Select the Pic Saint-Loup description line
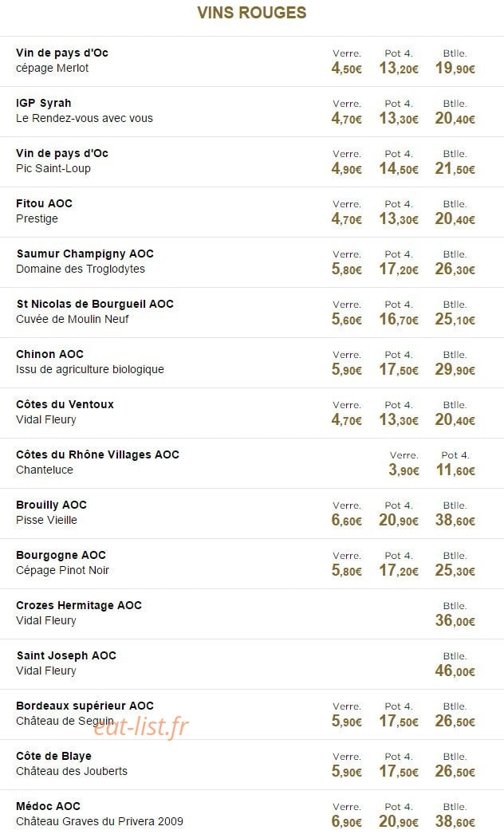 pyautogui.click(x=53, y=168)
